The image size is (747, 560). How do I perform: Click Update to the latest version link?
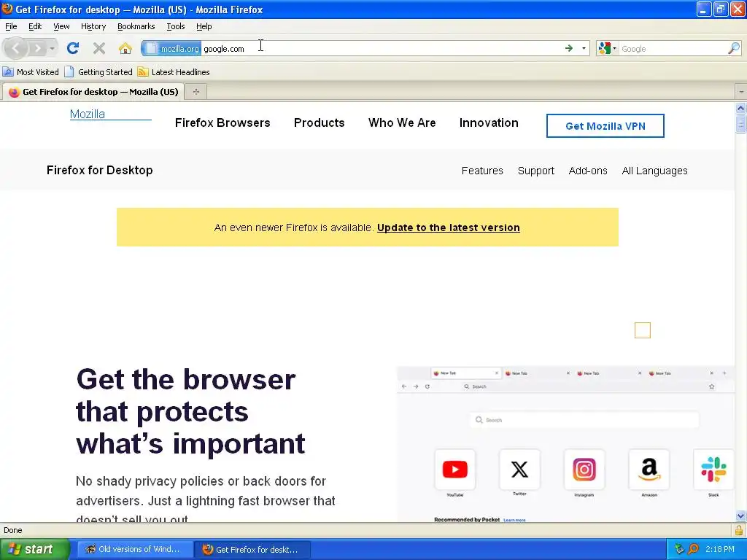click(449, 227)
